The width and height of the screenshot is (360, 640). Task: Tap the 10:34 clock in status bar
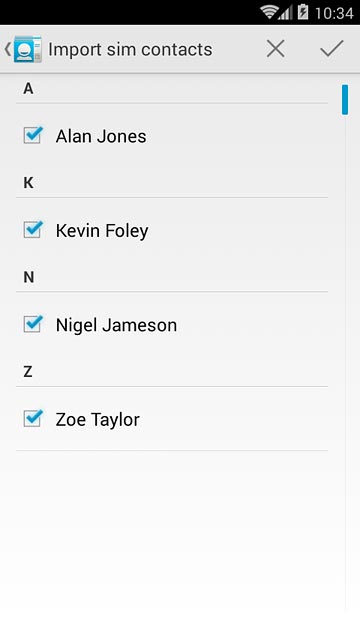(x=334, y=13)
